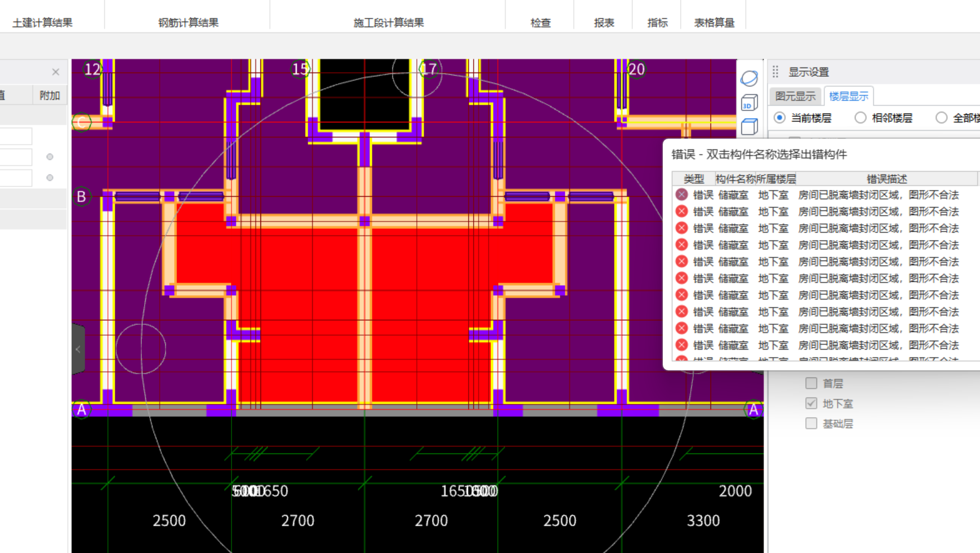Click axis bubble C on the drawing

82,123
